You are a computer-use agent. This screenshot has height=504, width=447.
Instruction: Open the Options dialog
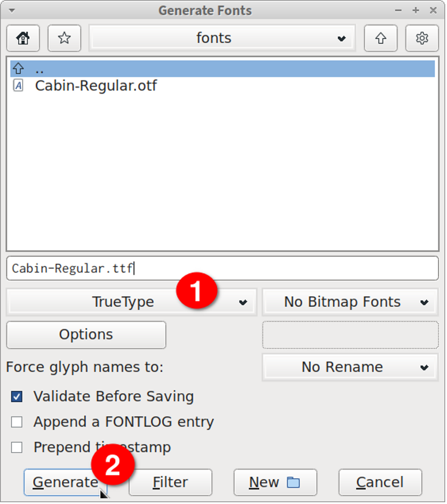point(86,335)
